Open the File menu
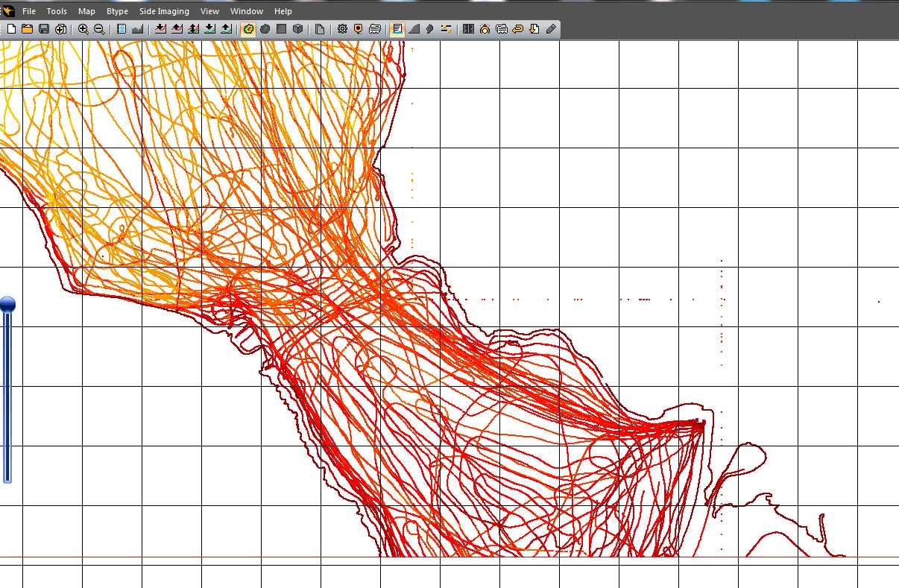This screenshot has height=588, width=899. [x=29, y=11]
